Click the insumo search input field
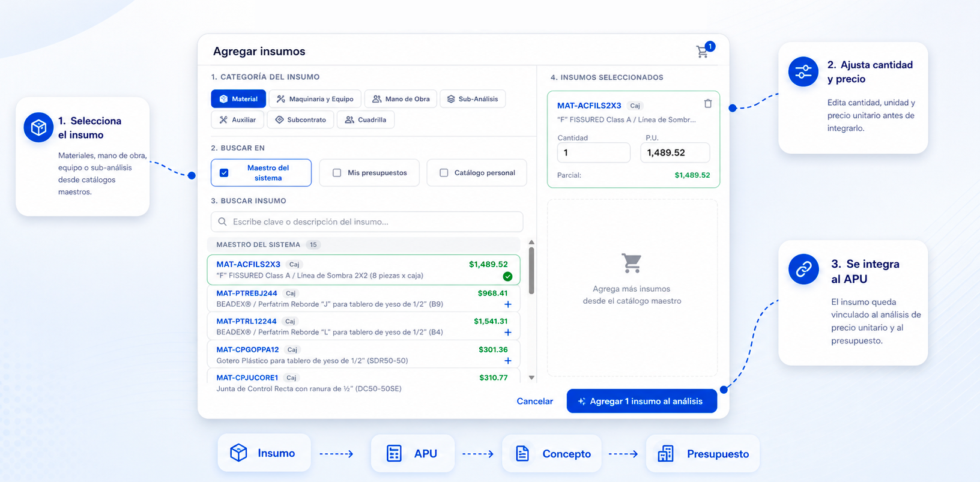The height and width of the screenshot is (482, 980). (367, 221)
